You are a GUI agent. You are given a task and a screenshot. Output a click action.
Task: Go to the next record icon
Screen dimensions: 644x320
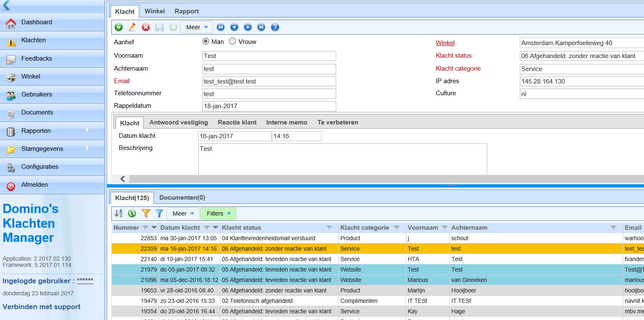(x=248, y=27)
